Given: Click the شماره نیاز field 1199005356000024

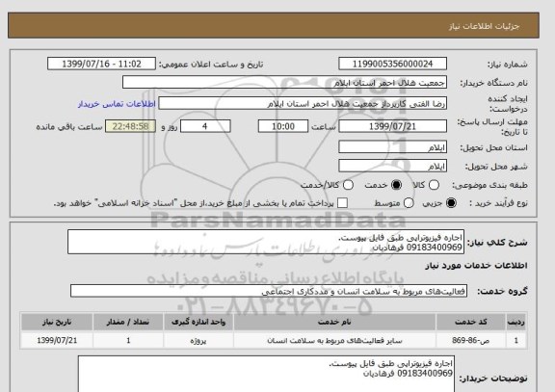Looking at the screenshot, I should click(x=392, y=64).
